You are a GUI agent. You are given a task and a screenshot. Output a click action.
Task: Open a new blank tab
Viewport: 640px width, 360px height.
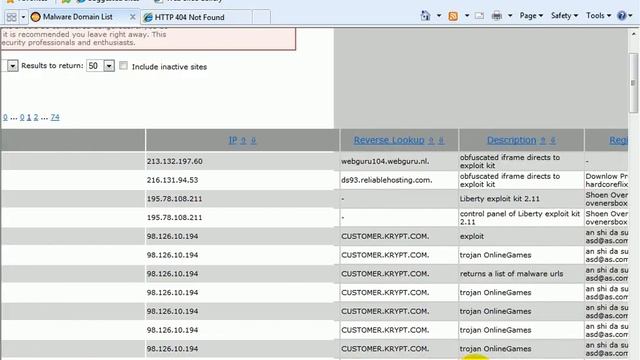(261, 17)
